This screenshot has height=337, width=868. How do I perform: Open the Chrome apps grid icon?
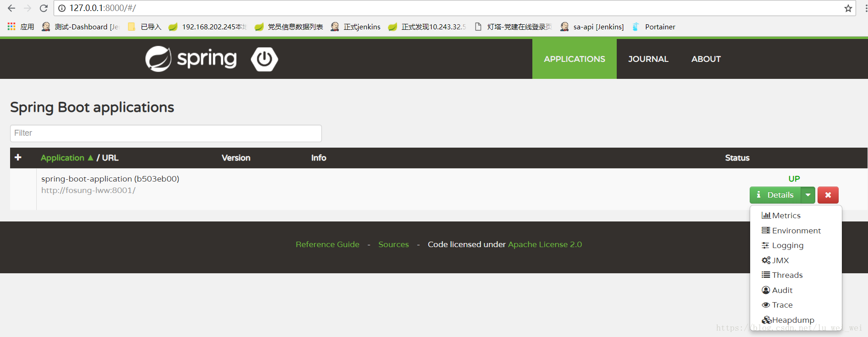coord(11,27)
